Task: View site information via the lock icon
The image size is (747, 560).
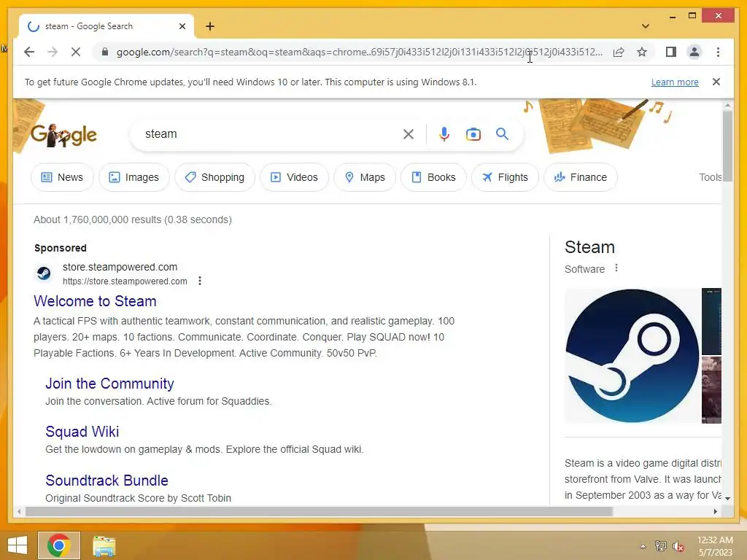Action: [x=105, y=52]
